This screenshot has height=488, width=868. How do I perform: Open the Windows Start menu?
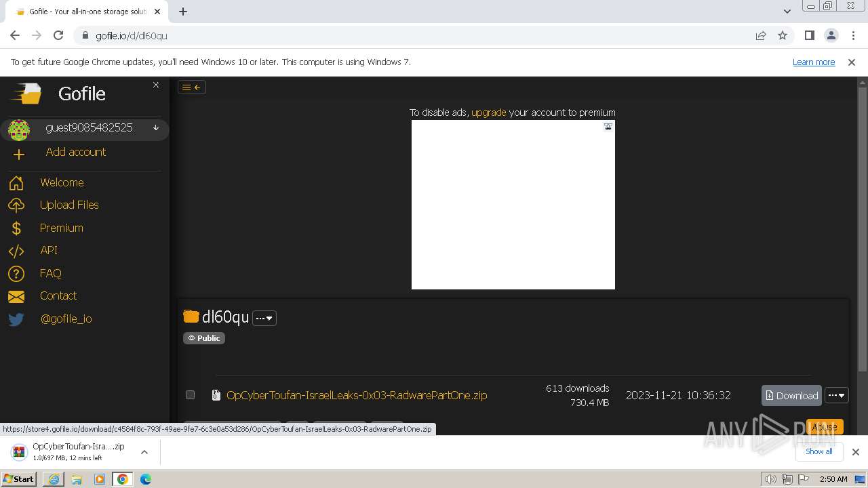(18, 479)
